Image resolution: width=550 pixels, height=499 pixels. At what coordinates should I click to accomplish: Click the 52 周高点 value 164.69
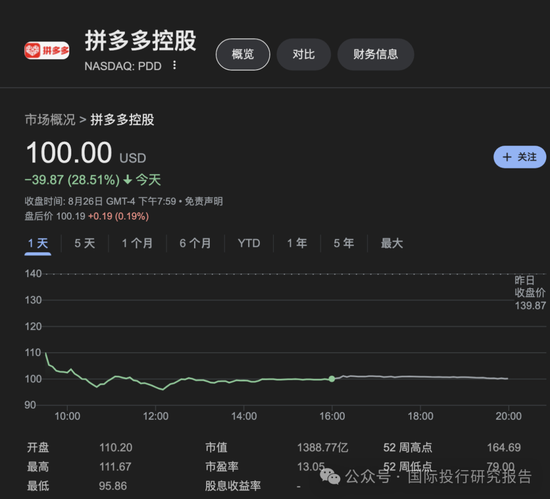point(504,447)
